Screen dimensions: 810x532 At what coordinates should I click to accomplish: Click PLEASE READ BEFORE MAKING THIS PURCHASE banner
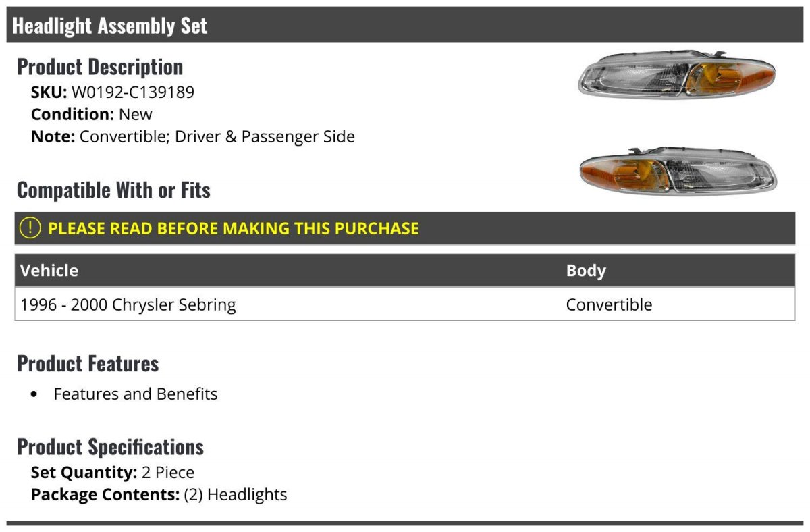405,228
